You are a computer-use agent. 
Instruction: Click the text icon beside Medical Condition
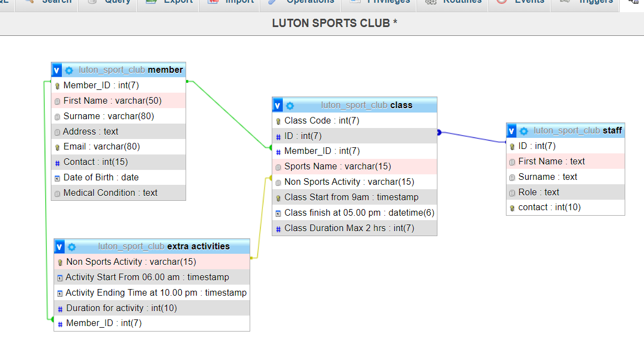coord(57,194)
